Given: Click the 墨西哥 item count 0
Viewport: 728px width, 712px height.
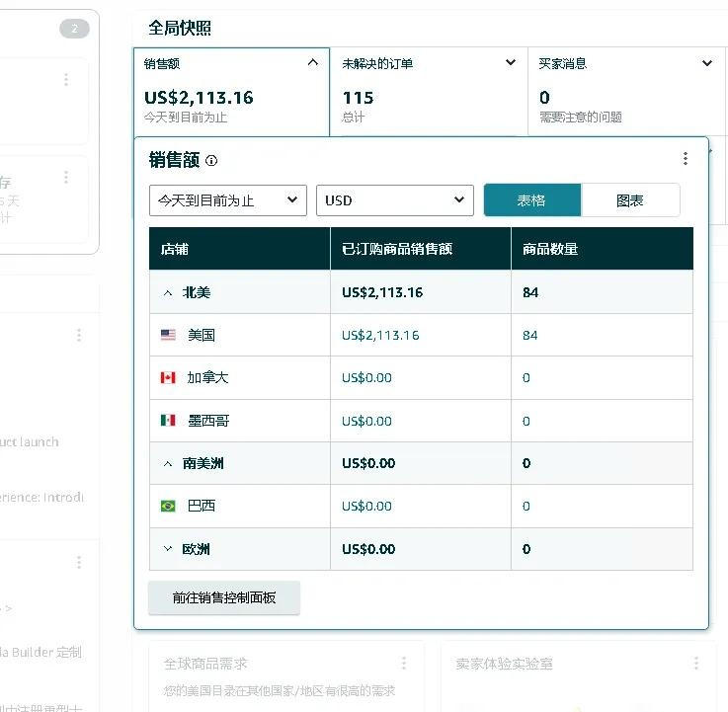Looking at the screenshot, I should pos(526,421).
